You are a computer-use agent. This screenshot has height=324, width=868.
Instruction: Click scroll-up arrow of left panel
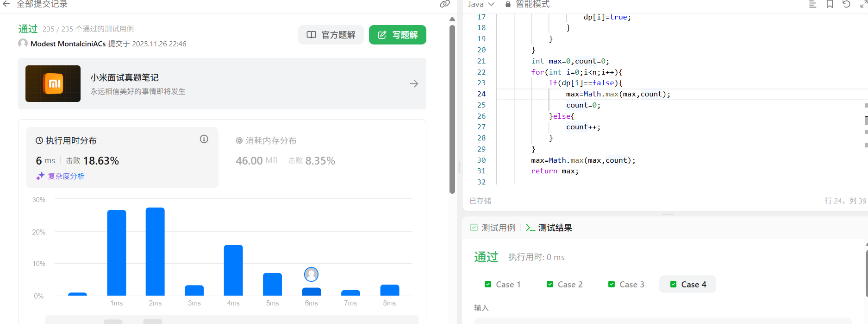click(452, 19)
